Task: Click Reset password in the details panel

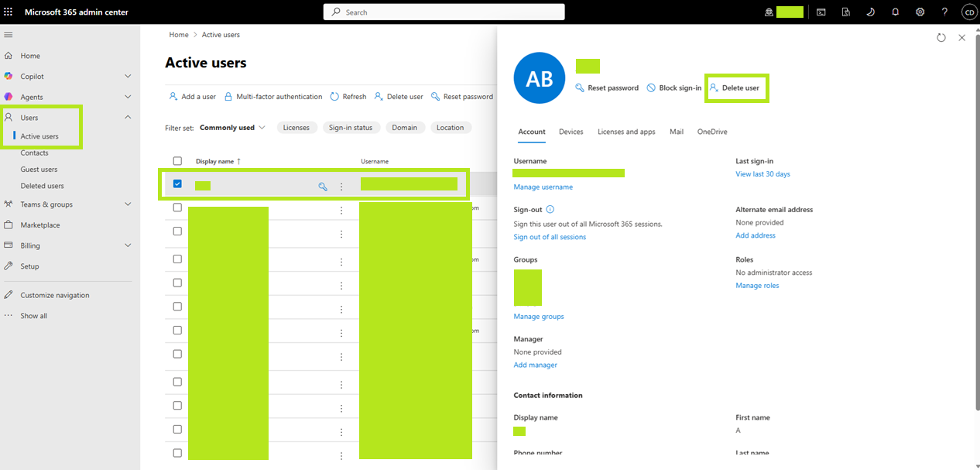Action: point(608,88)
